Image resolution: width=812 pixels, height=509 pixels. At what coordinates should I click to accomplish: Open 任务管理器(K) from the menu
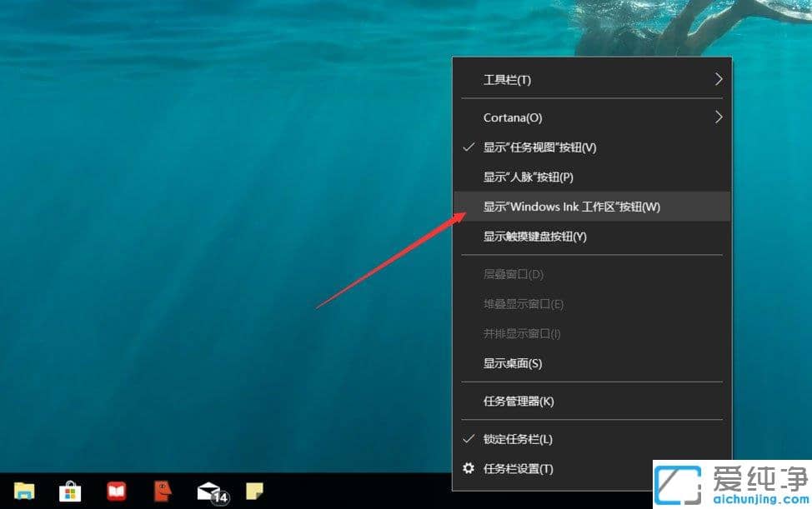point(521,401)
